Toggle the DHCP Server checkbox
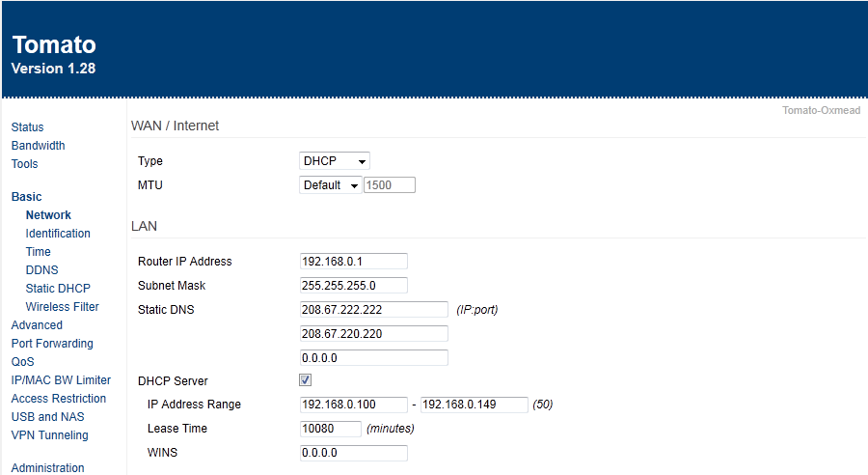 click(x=305, y=379)
